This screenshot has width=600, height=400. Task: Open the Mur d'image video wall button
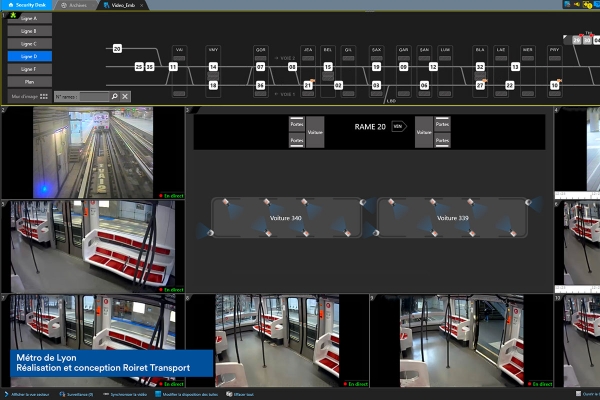click(29, 96)
